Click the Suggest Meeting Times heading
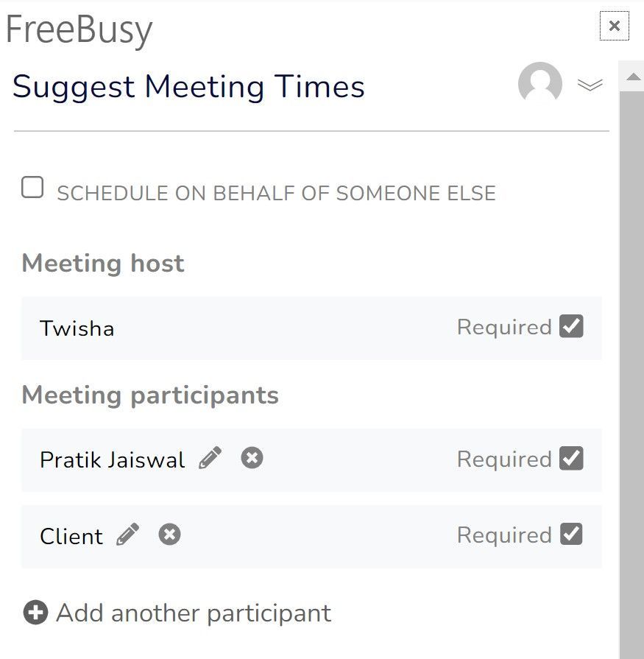644x659 pixels. (188, 87)
